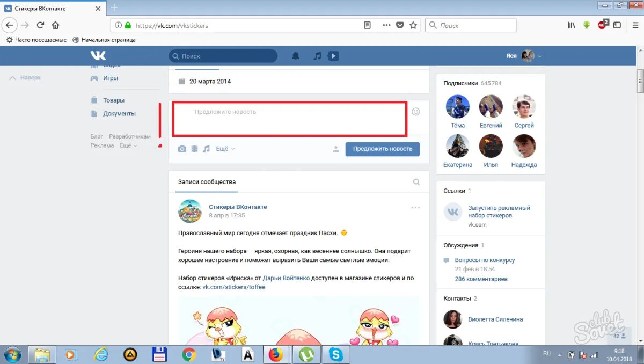Search community posts with magnifier icon
This screenshot has height=364, width=644.
[416, 182]
